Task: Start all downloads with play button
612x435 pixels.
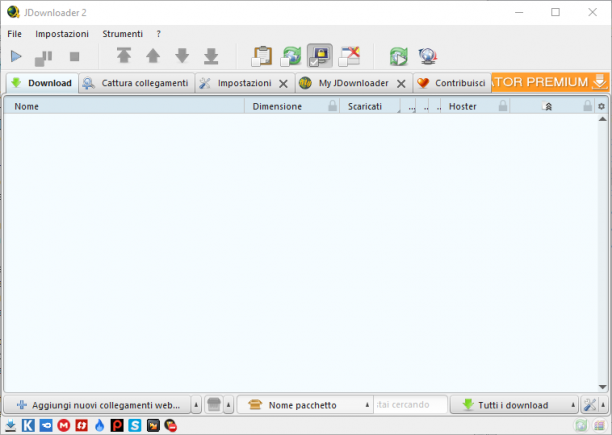Action: click(16, 57)
